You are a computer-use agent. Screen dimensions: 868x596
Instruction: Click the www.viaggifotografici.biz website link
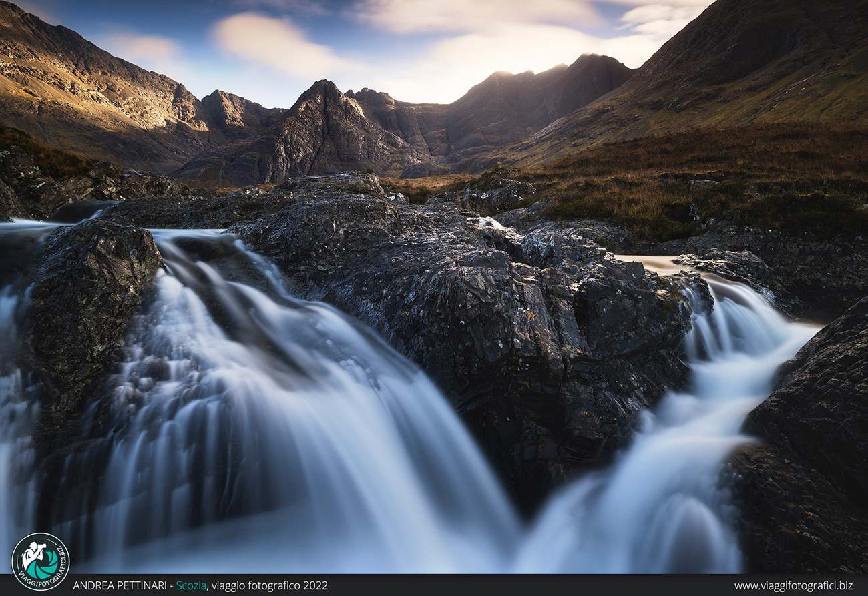(793, 585)
